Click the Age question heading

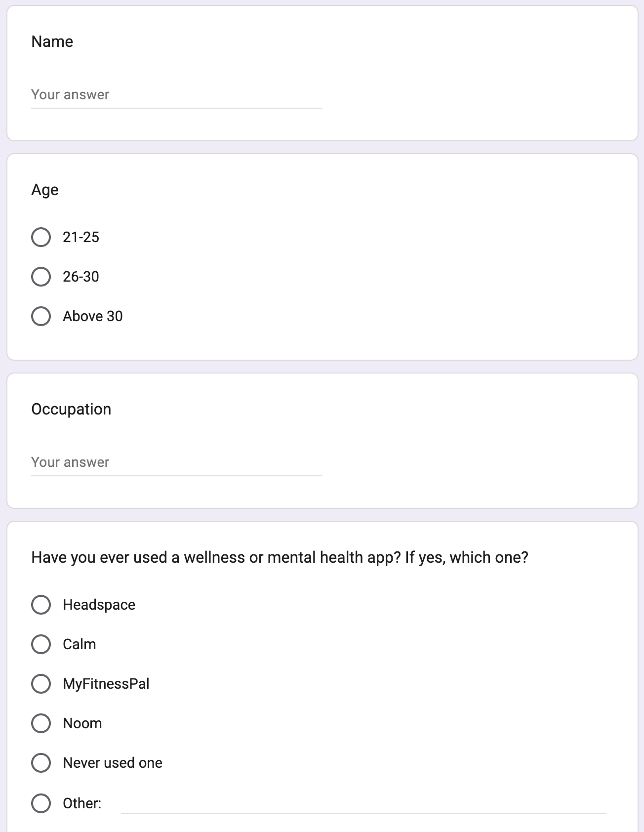coord(45,190)
